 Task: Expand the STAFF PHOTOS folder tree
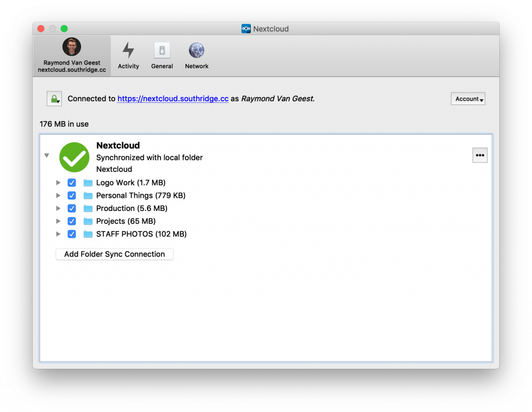pos(59,234)
